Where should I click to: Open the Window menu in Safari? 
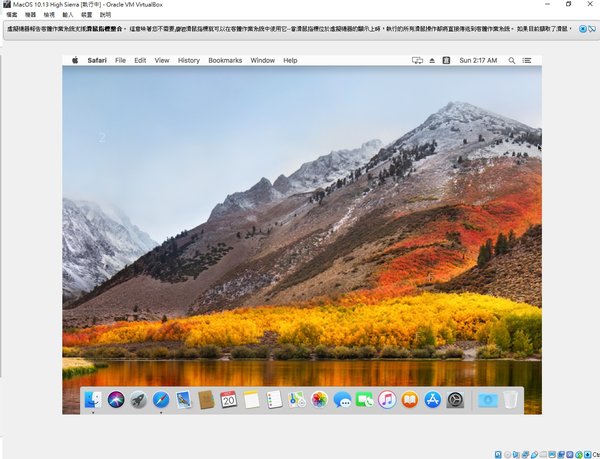(262, 60)
